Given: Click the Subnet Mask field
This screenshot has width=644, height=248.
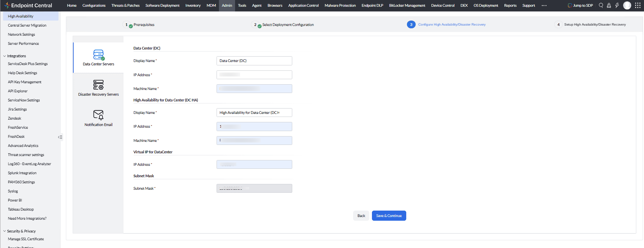Looking at the screenshot, I should [x=254, y=188].
